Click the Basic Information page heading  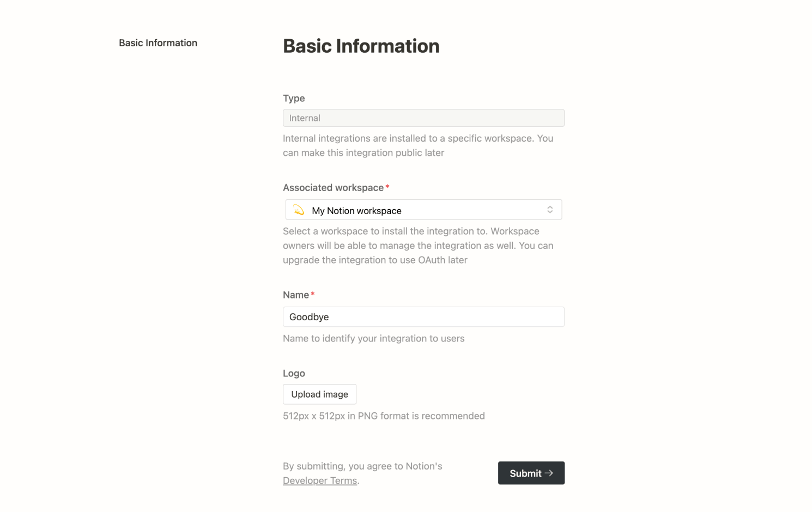(361, 46)
